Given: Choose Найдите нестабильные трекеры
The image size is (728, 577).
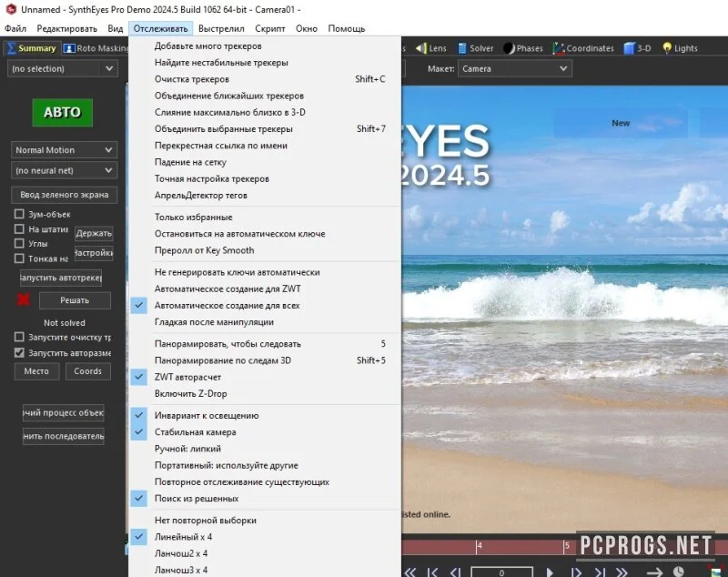Looking at the screenshot, I should tap(265, 63).
